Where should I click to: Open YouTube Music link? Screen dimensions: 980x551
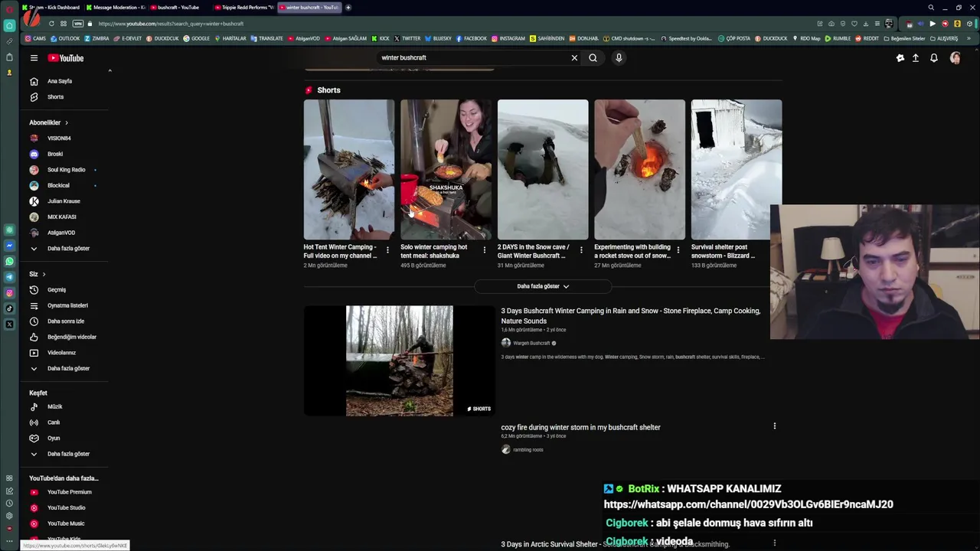[67, 523]
